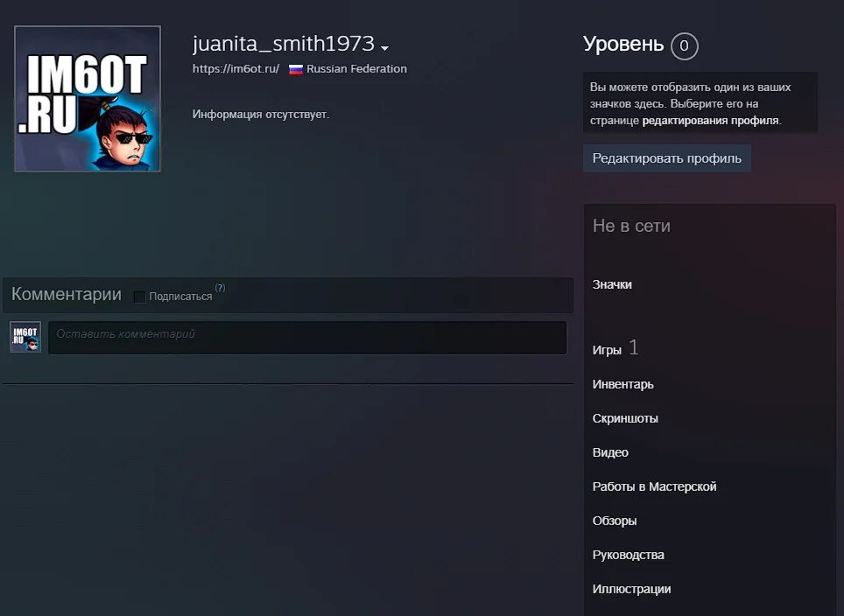This screenshot has height=616, width=844.
Task: Click the small avatar beside comment box
Action: coord(25,337)
